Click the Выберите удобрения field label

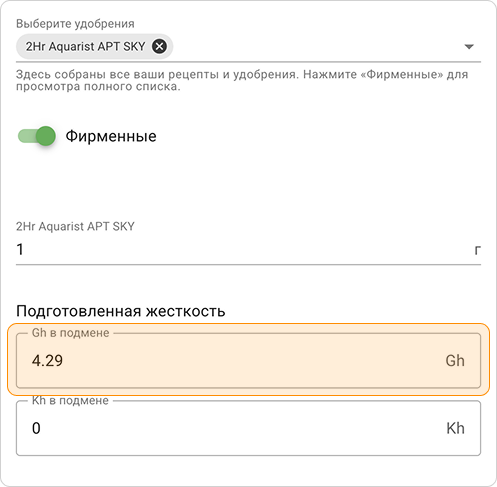[75, 24]
